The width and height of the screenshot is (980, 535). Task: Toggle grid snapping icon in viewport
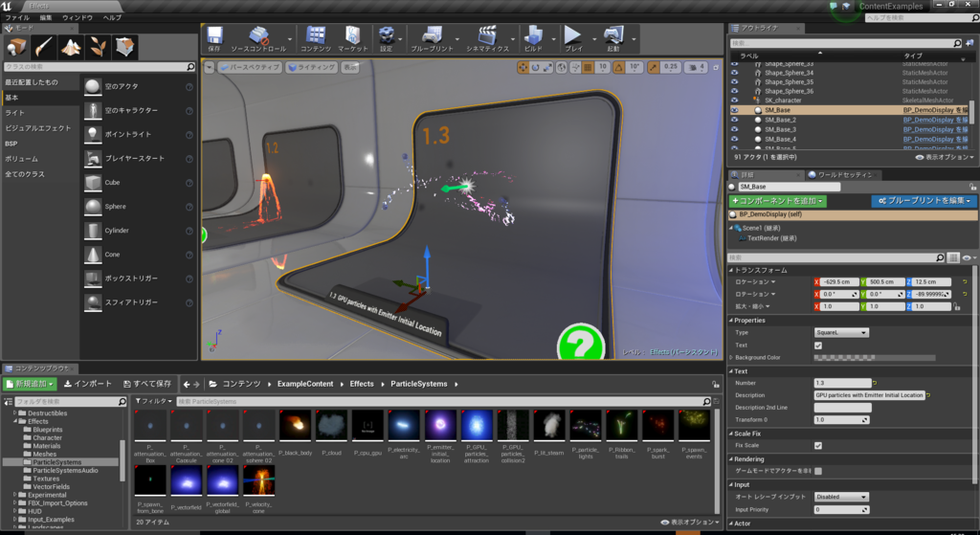[x=589, y=68]
